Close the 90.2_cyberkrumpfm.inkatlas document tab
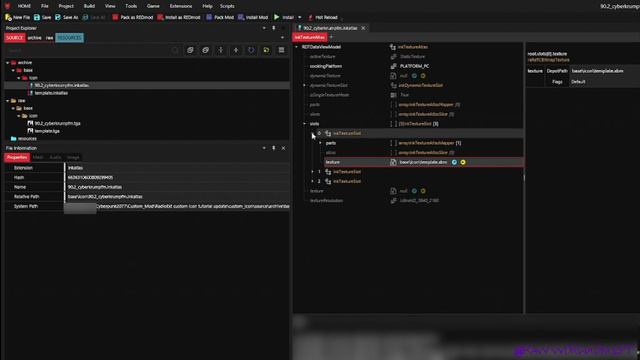 [x=363, y=28]
